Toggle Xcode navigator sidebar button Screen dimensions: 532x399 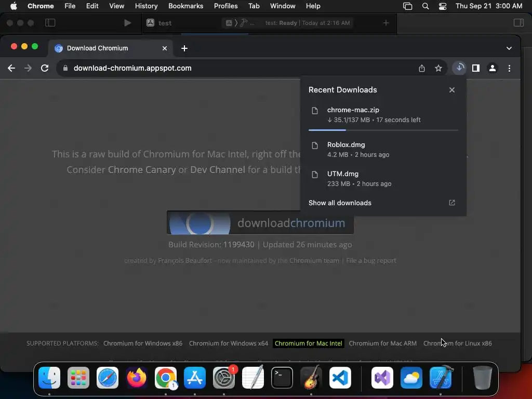point(50,23)
